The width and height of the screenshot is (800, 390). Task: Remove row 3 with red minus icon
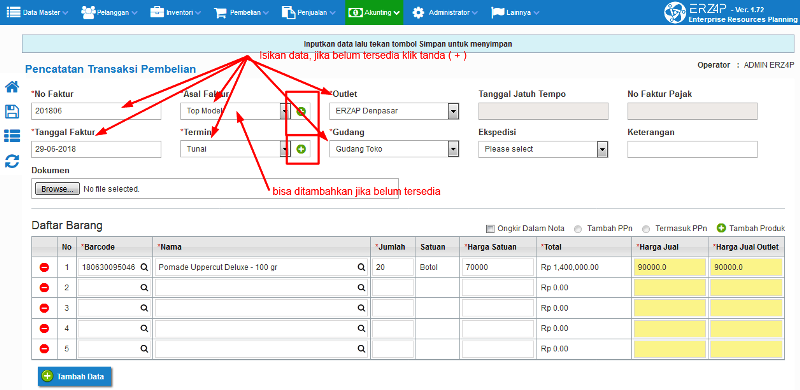(44, 308)
